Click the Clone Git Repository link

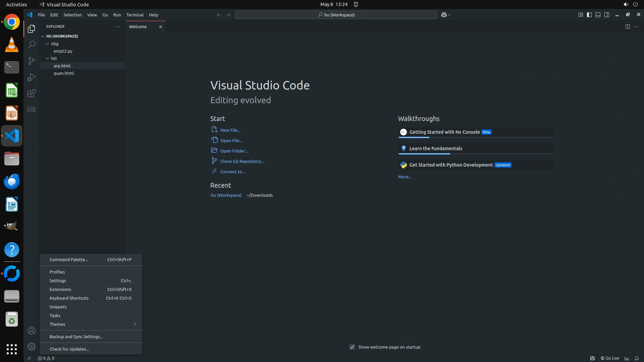point(242,161)
